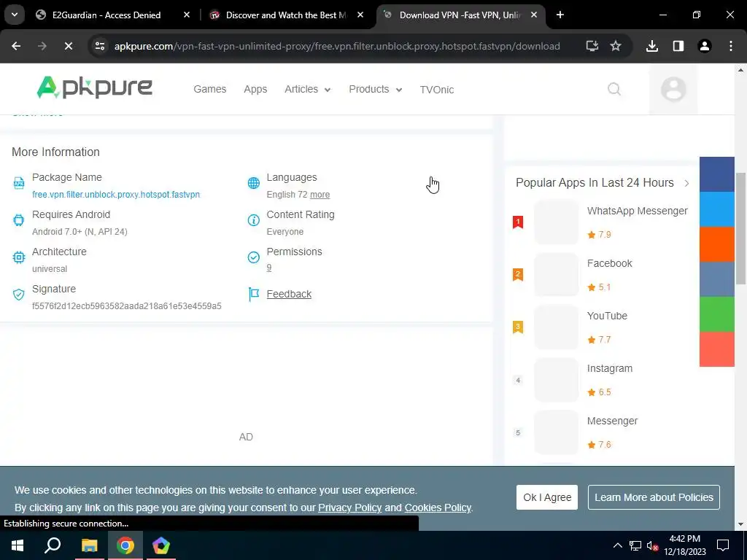Open Chrome profile icon
Screen dimensions: 747x560
pyautogui.click(x=704, y=46)
